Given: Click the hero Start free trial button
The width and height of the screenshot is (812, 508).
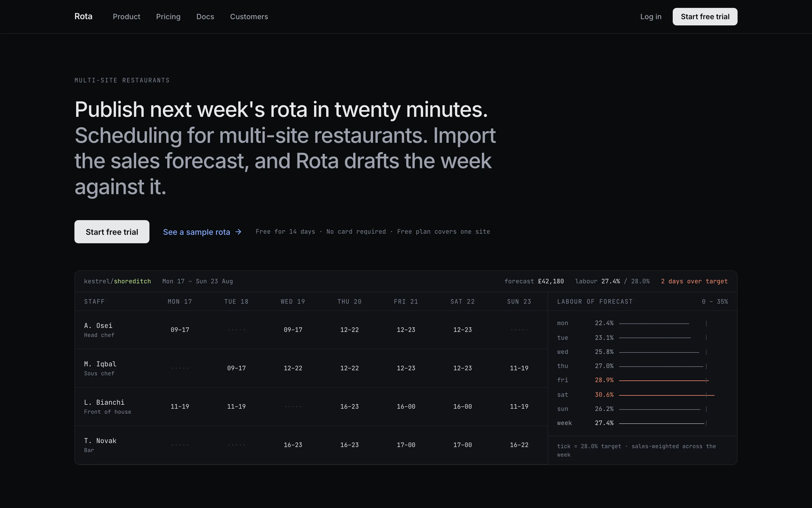Looking at the screenshot, I should [112, 231].
